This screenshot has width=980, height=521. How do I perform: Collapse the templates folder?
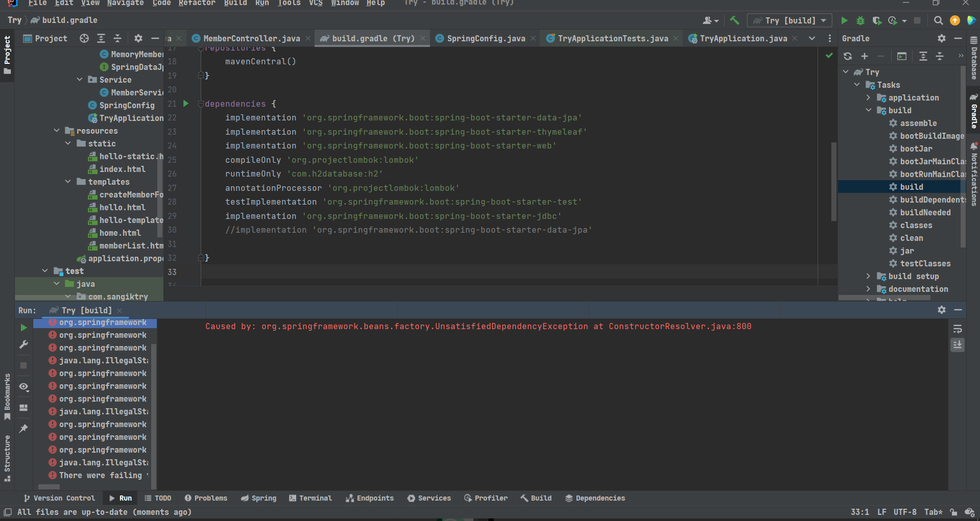click(68, 182)
